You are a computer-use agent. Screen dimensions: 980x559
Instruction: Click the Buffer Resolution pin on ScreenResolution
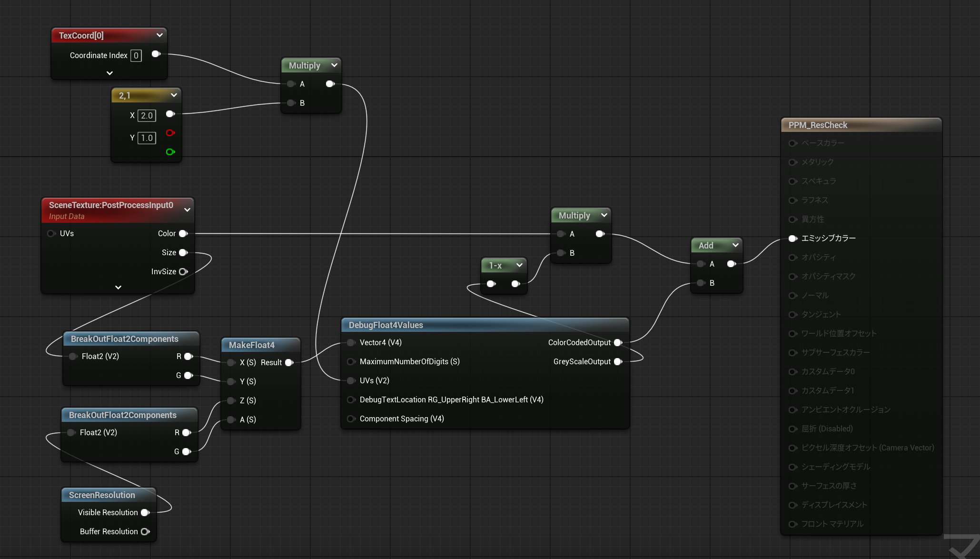point(145,531)
